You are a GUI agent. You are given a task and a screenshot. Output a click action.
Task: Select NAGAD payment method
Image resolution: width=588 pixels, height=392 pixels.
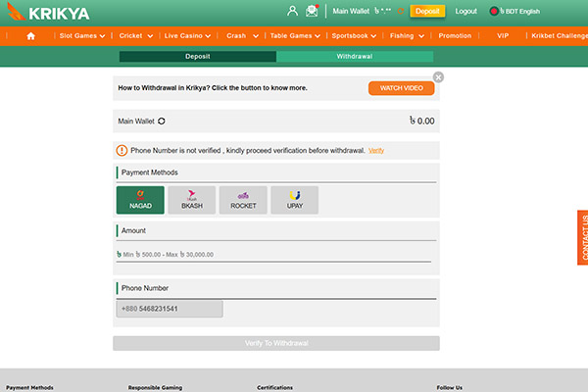(140, 200)
